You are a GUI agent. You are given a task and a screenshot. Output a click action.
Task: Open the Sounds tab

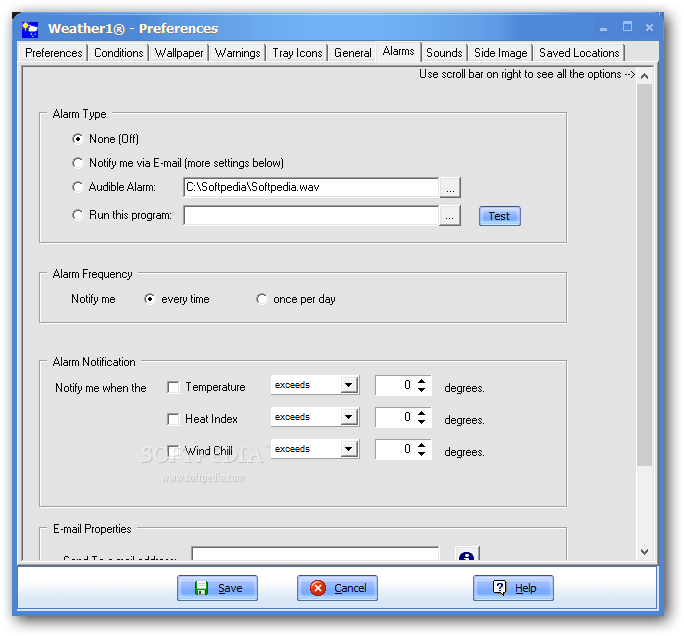[444, 53]
